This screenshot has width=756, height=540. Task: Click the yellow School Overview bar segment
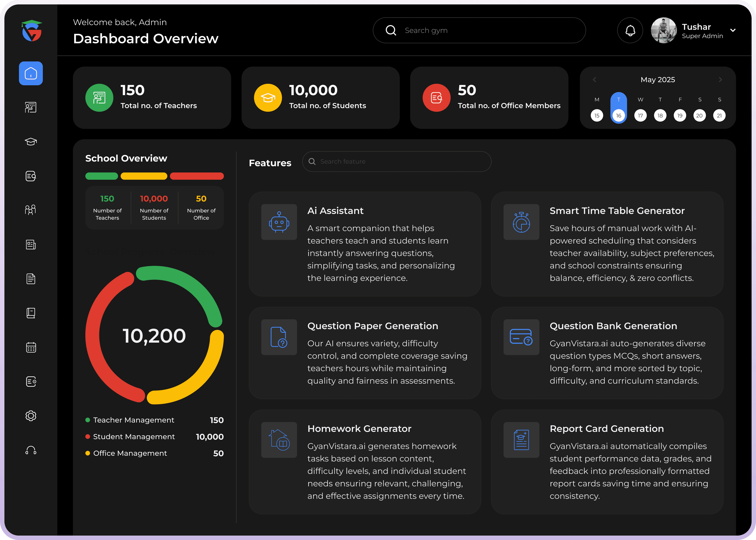pos(144,176)
